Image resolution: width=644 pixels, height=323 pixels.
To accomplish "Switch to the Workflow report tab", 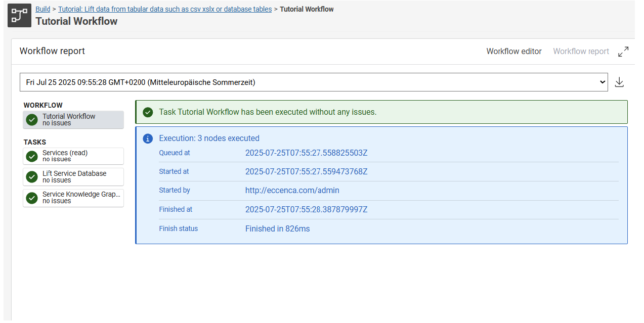I will pos(581,52).
